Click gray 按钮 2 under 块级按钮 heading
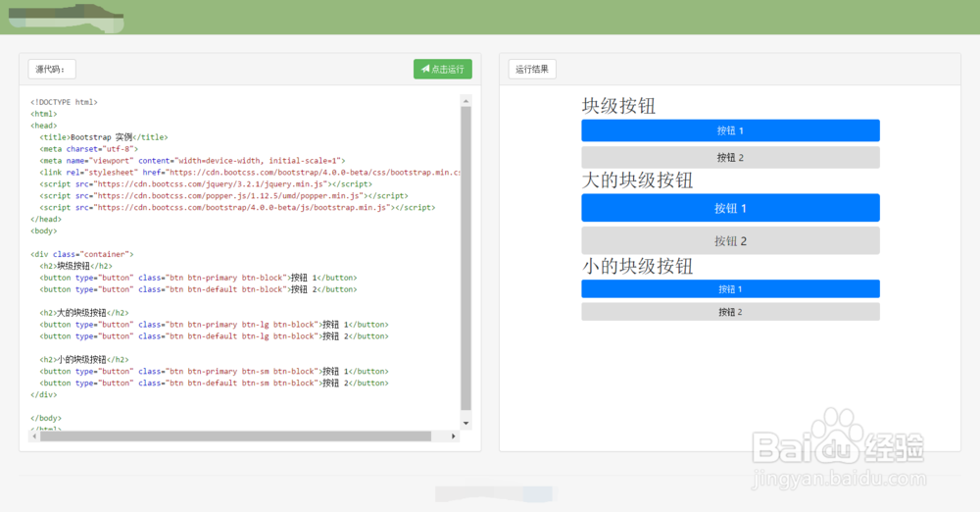 tap(730, 157)
